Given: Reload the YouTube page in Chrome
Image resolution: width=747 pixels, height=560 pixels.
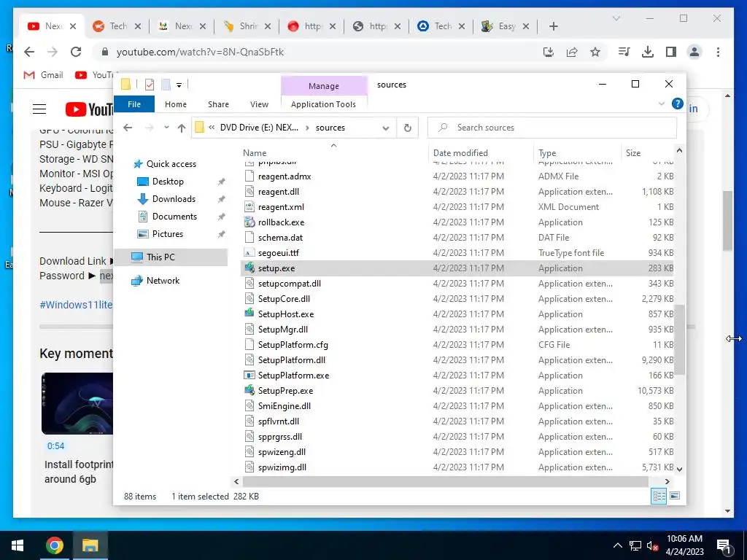Looking at the screenshot, I should coord(76,52).
